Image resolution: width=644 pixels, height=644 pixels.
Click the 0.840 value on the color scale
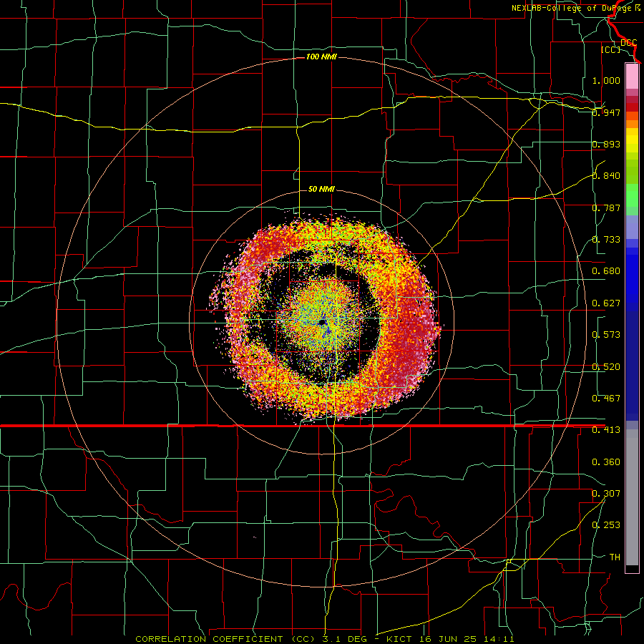click(606, 176)
